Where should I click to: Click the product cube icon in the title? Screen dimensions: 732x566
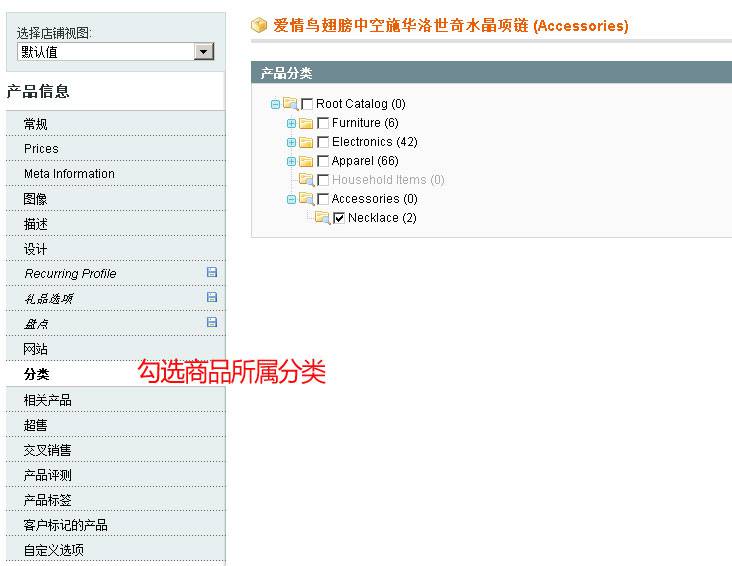[259, 25]
